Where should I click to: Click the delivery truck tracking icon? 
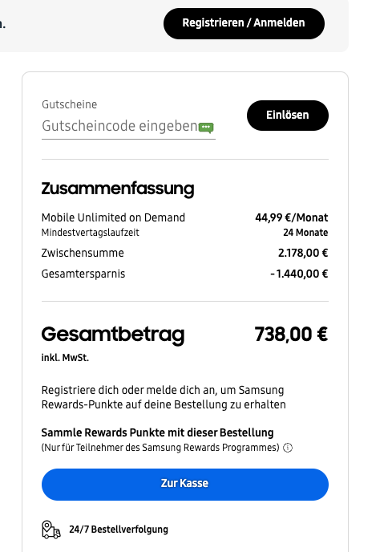[x=51, y=530]
